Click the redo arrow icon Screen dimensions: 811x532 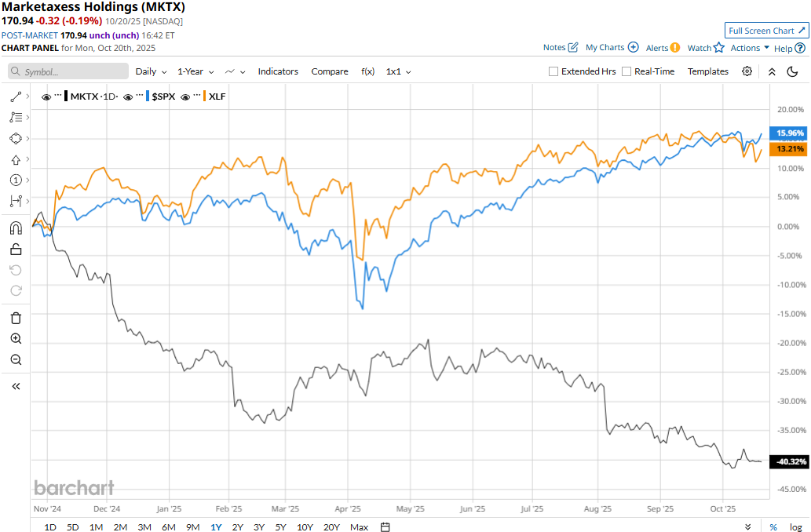(x=16, y=290)
